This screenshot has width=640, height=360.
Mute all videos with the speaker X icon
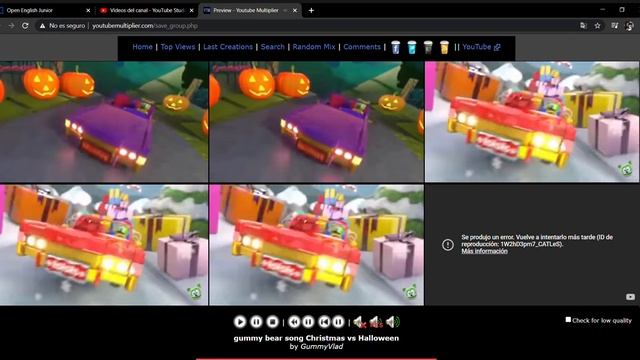point(359,322)
